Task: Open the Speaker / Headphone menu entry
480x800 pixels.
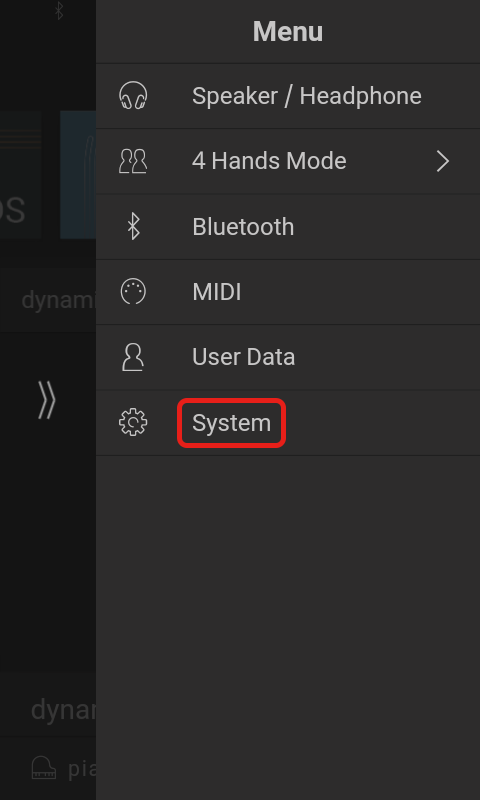Action: (x=288, y=96)
